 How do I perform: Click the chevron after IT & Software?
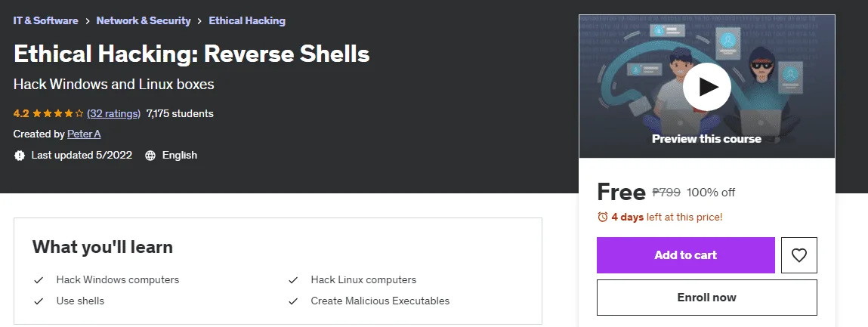click(88, 21)
